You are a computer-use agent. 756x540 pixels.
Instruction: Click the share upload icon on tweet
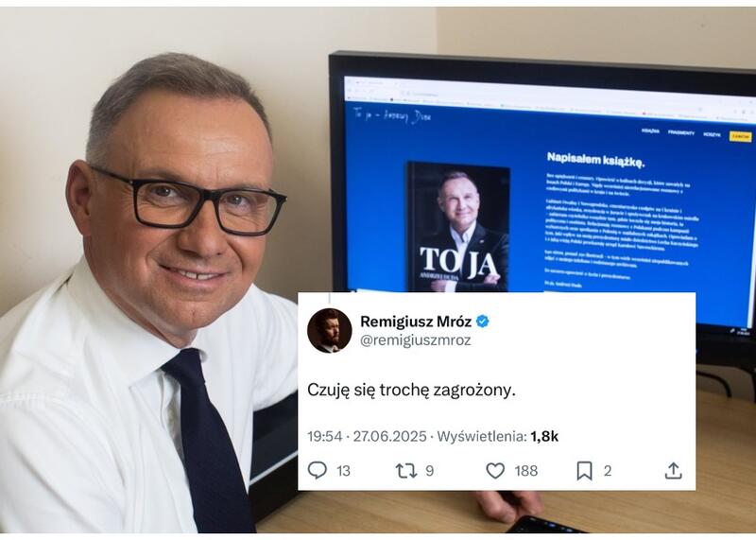point(673,471)
